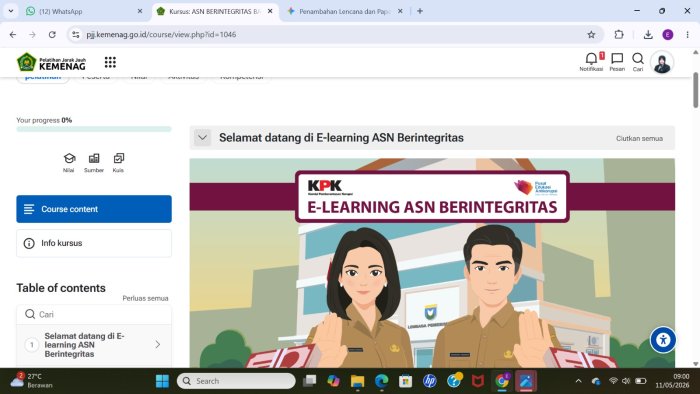Open the Sumber resources icon
The height and width of the screenshot is (394, 700).
(x=94, y=162)
